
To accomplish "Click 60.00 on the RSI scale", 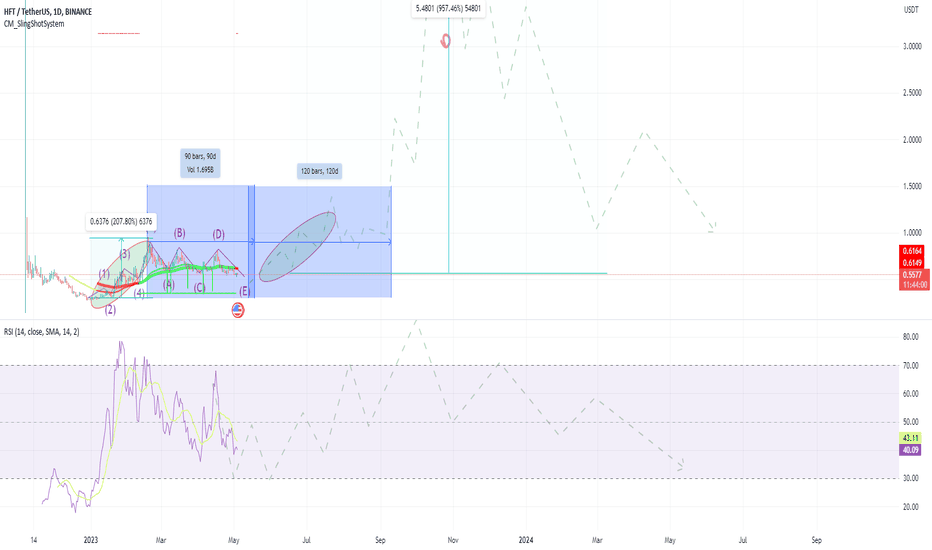I will pyautogui.click(x=911, y=394).
